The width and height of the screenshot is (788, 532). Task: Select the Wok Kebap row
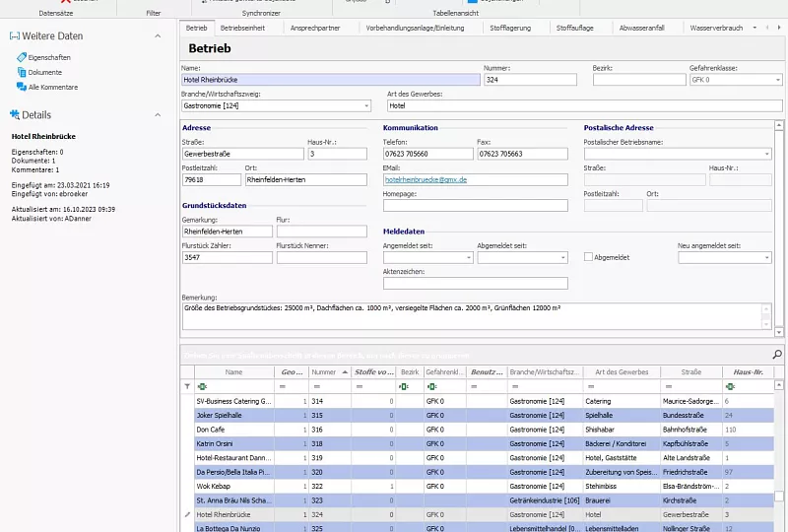point(484,487)
